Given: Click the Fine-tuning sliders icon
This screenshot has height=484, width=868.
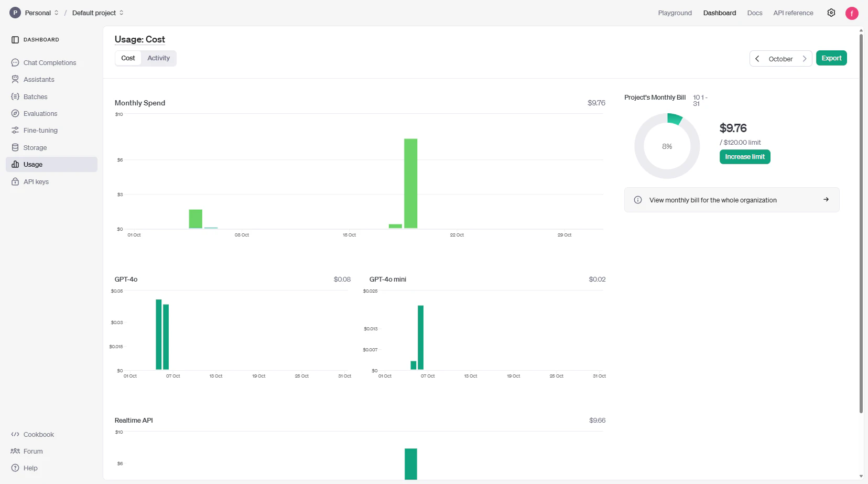Looking at the screenshot, I should pos(15,131).
